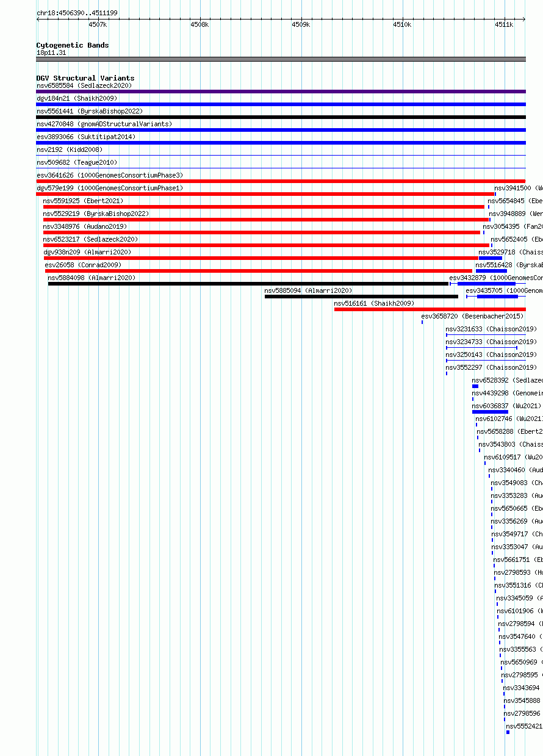Select nsv2798593 variant label

(x=519, y=572)
